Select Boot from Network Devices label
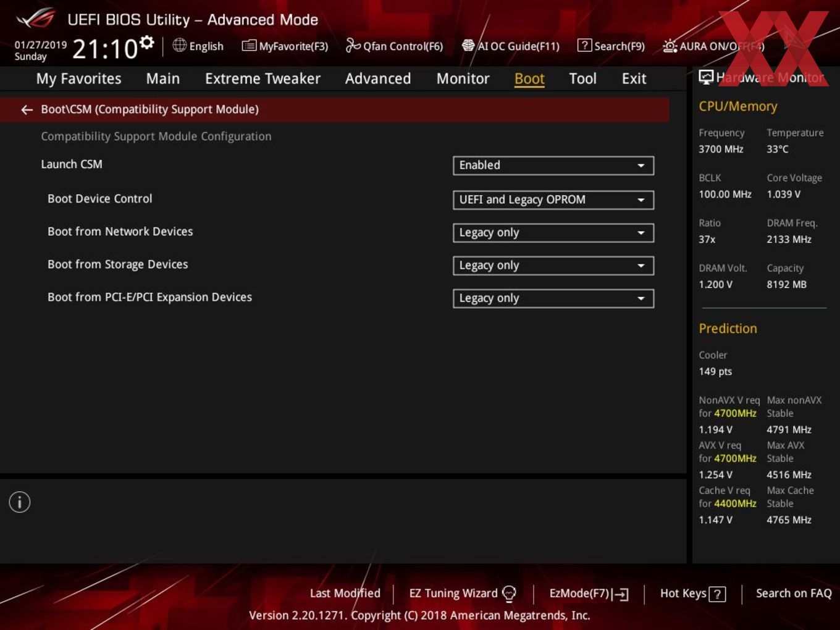 click(x=120, y=232)
